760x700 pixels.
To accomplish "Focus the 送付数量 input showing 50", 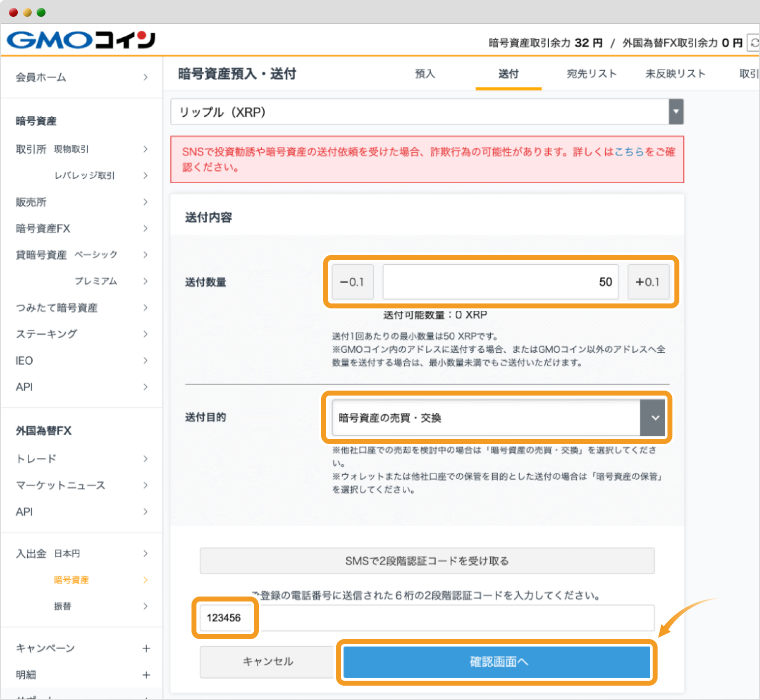I will (x=501, y=282).
